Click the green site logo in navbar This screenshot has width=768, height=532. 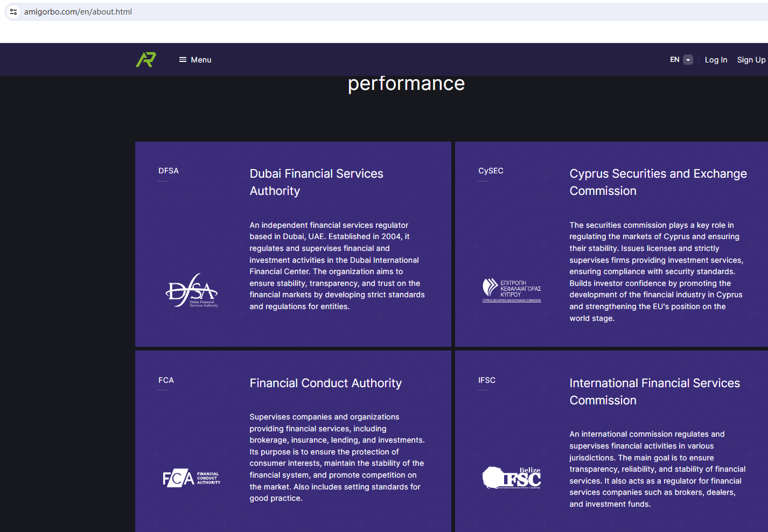[x=146, y=60]
